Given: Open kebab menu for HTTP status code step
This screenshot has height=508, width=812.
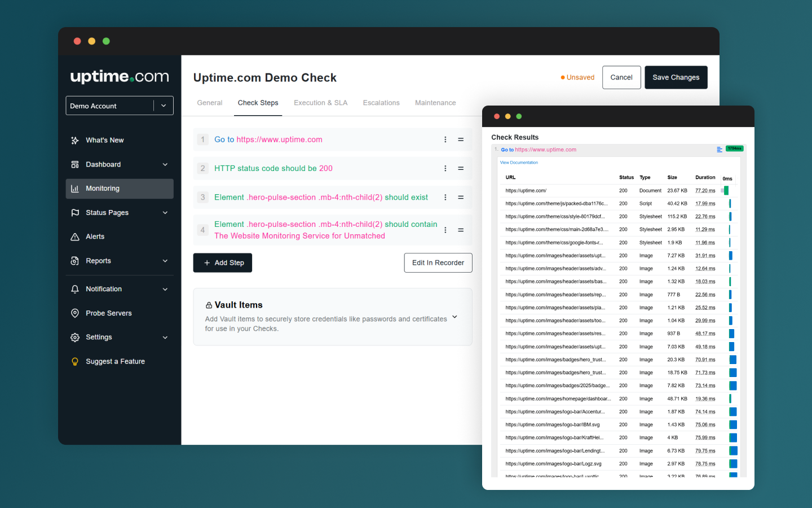Looking at the screenshot, I should tap(445, 168).
